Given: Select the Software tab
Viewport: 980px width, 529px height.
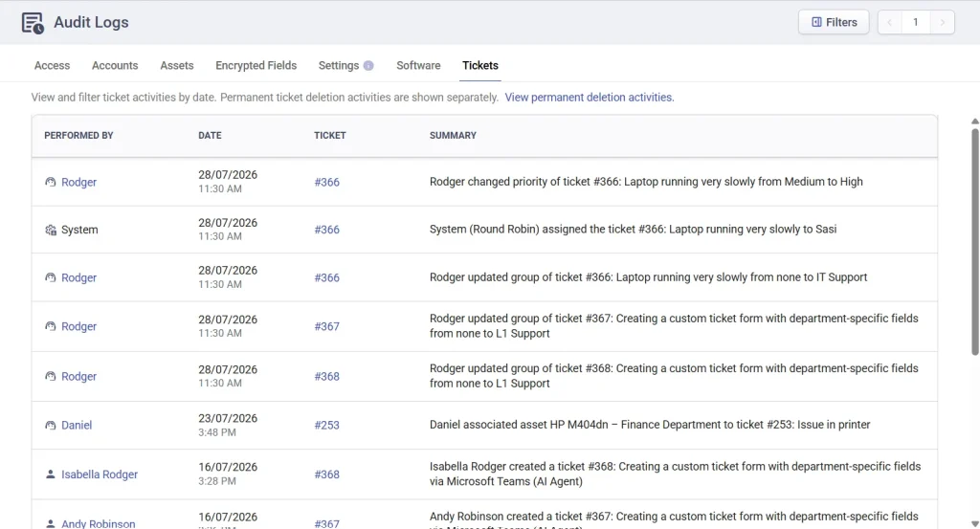Looking at the screenshot, I should [418, 66].
